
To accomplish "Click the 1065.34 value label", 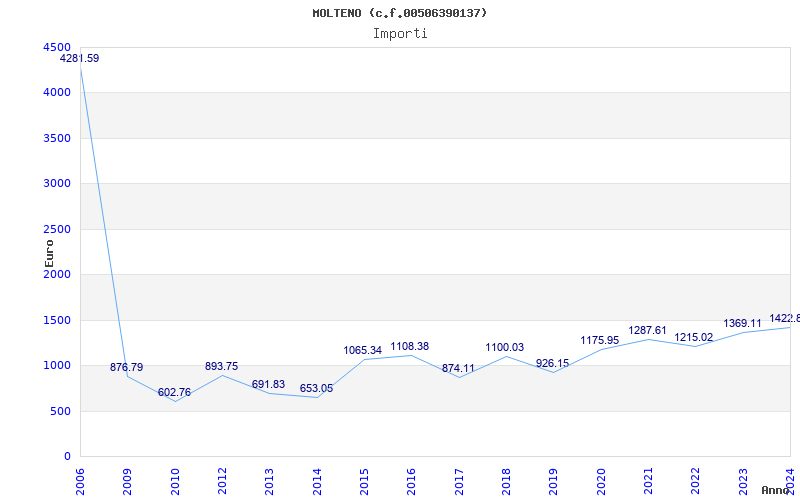I will point(362,351).
